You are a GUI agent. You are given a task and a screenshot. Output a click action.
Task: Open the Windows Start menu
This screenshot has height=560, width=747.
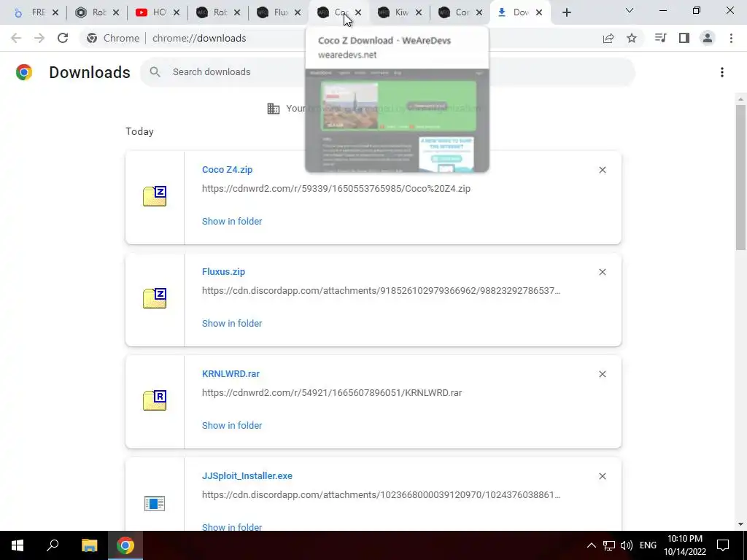[x=18, y=545]
